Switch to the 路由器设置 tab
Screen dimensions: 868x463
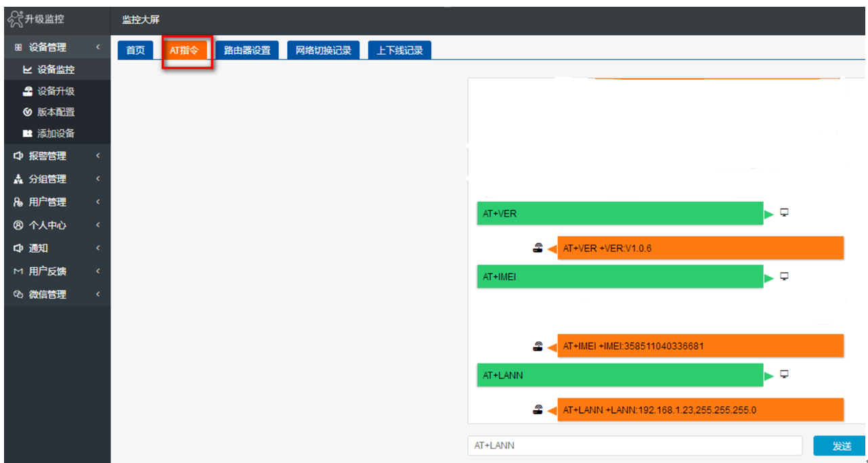tap(247, 51)
